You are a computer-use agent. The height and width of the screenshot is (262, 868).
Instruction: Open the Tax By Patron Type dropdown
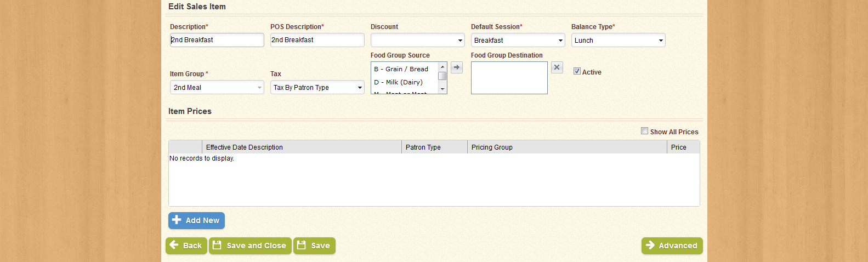pyautogui.click(x=317, y=88)
